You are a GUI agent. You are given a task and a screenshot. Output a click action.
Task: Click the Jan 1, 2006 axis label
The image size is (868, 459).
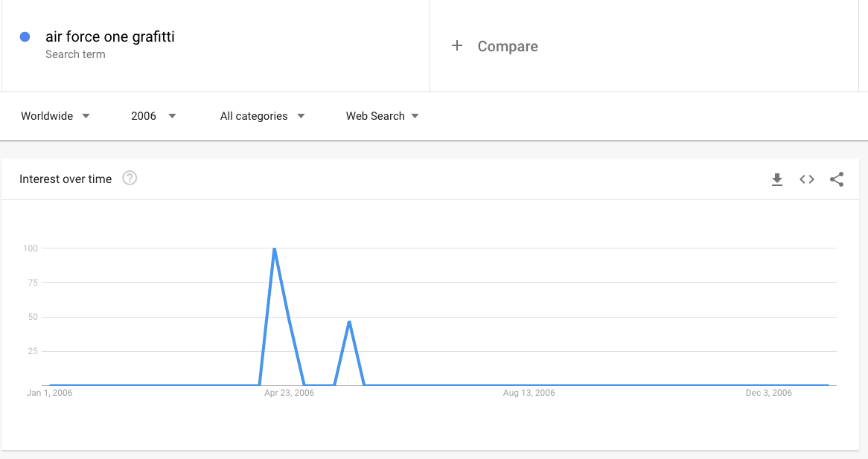click(49, 393)
